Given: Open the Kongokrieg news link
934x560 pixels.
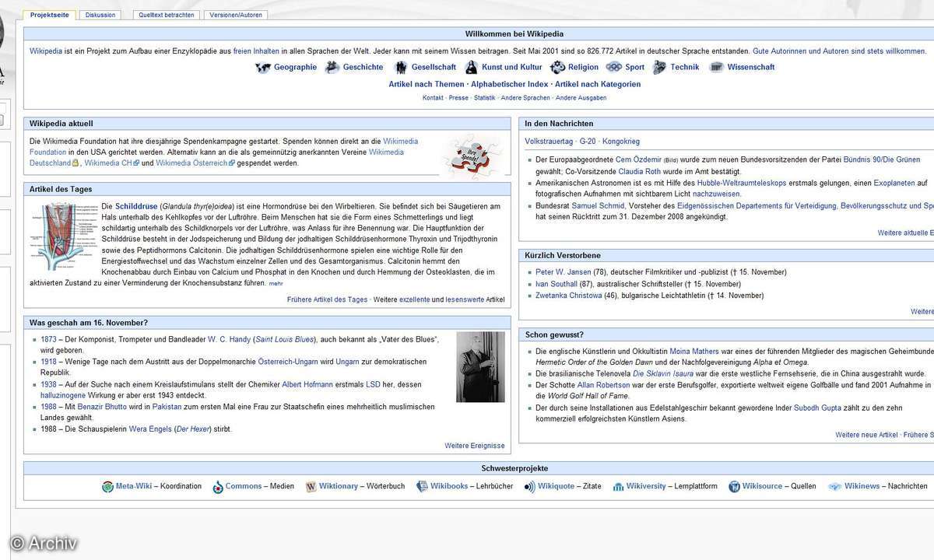Looking at the screenshot, I should [620, 142].
